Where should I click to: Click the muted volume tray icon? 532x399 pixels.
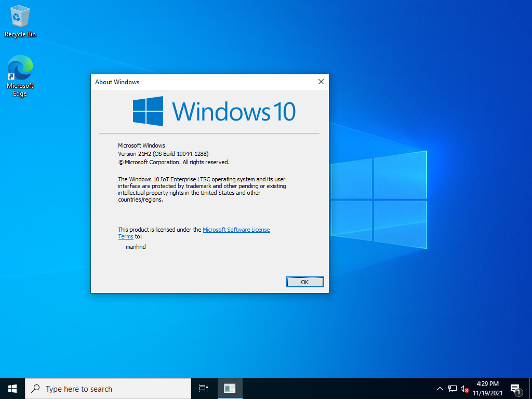464,389
